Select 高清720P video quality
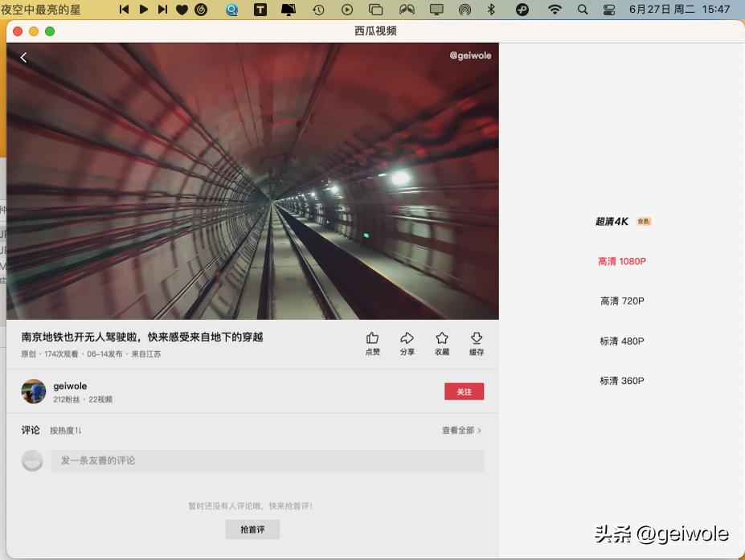The image size is (745, 560). [x=621, y=300]
